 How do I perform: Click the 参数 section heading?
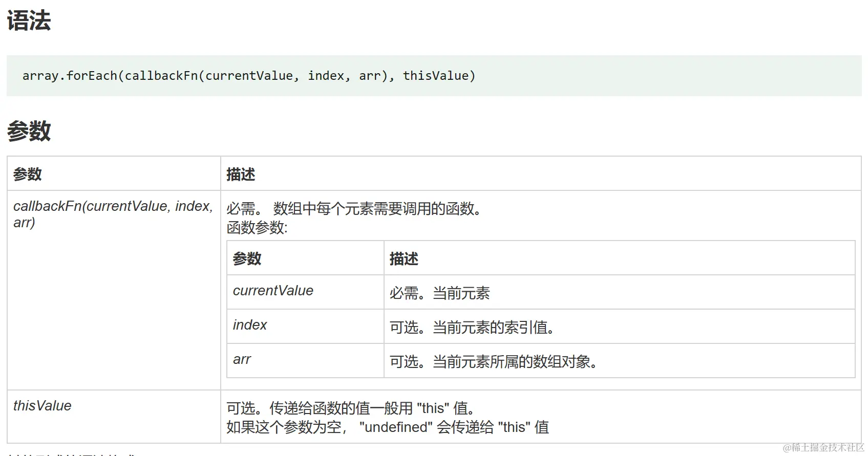coord(29,131)
